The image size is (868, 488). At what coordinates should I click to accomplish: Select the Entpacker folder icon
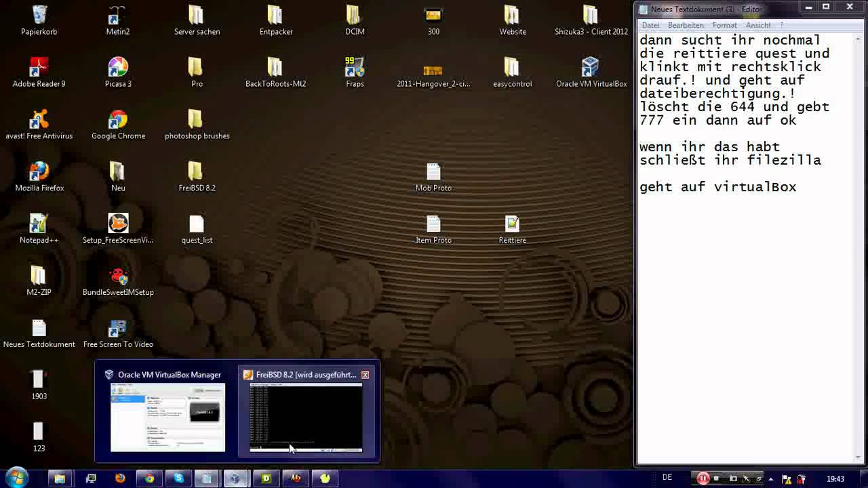coord(276,20)
